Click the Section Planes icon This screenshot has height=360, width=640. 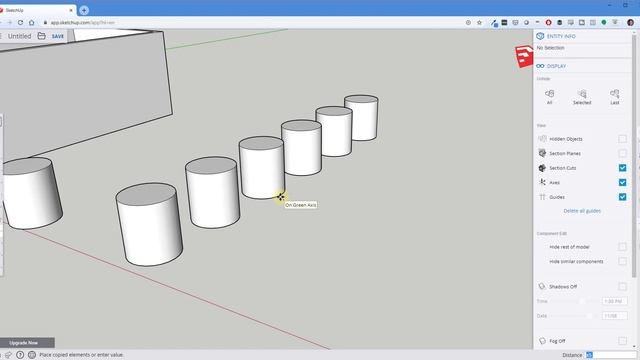[x=542, y=153]
